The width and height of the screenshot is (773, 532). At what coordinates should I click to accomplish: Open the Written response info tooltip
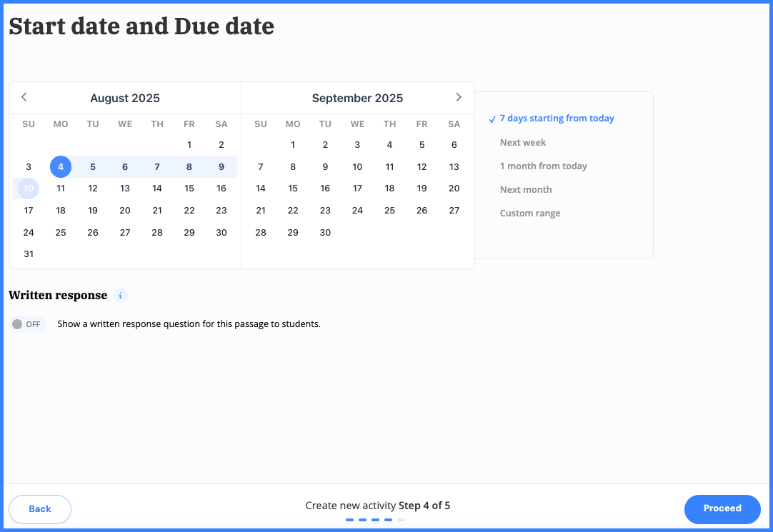(x=120, y=295)
